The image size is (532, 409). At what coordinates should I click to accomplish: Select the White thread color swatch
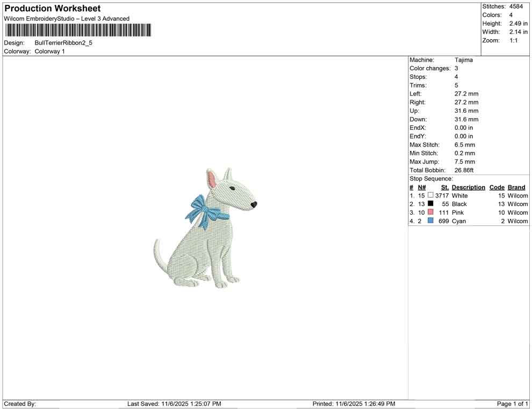coord(430,196)
